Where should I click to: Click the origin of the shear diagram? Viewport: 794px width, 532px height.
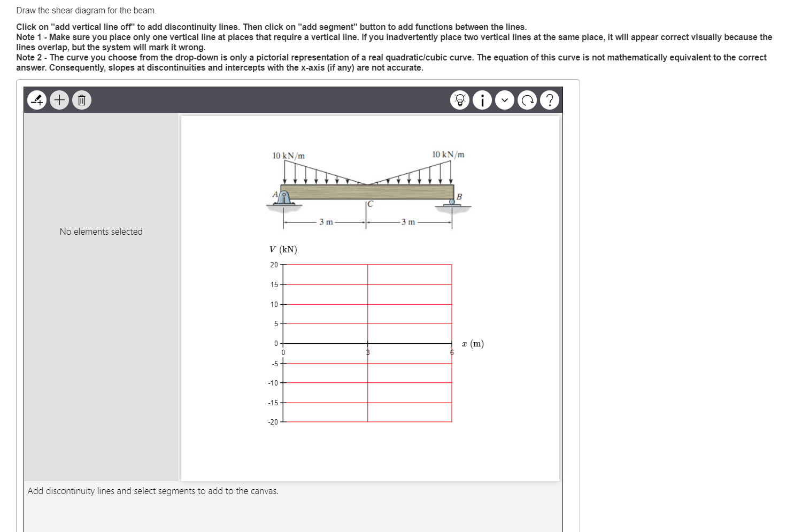283,343
